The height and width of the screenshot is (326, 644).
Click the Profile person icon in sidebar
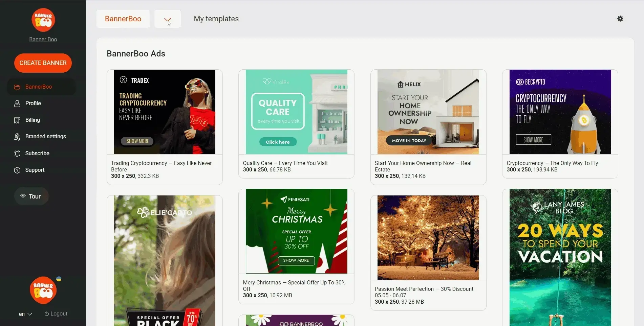point(17,103)
